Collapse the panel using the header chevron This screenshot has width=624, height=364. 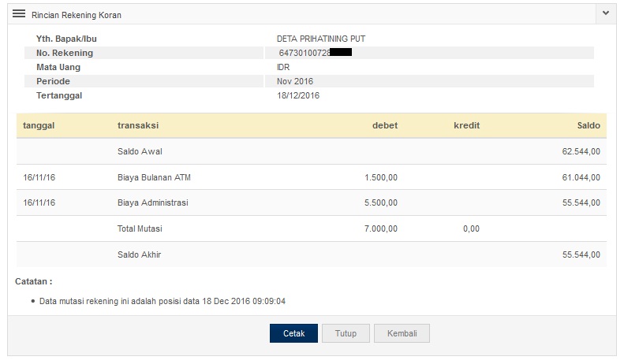[x=605, y=13]
